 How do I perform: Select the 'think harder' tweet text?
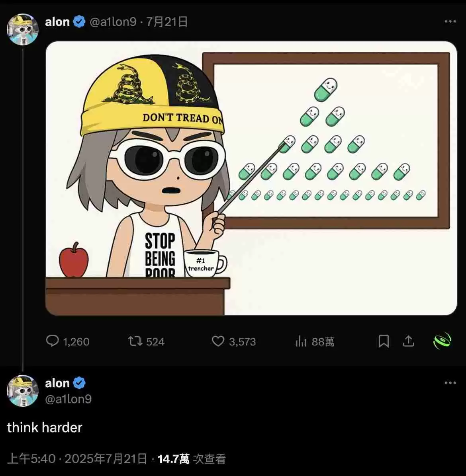coord(45,427)
